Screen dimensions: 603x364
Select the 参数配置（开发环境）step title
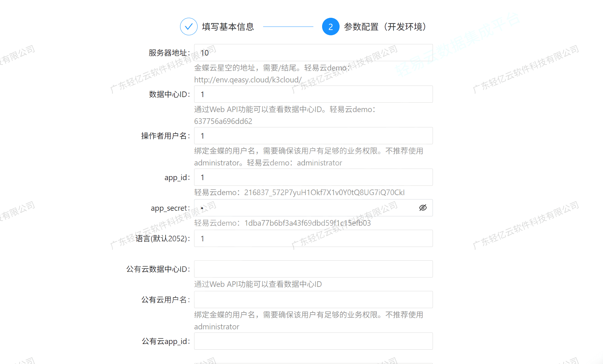(385, 27)
